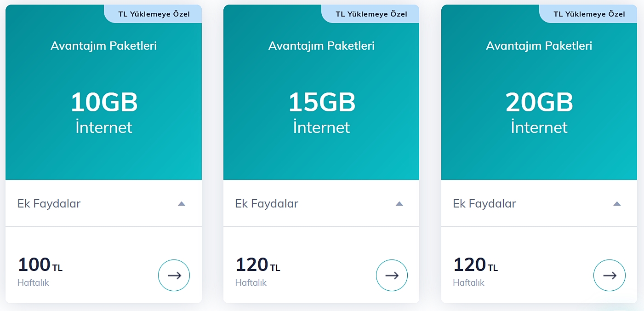Click the 120 TL price of 15GB package
The height and width of the screenshot is (311, 644).
tap(257, 265)
